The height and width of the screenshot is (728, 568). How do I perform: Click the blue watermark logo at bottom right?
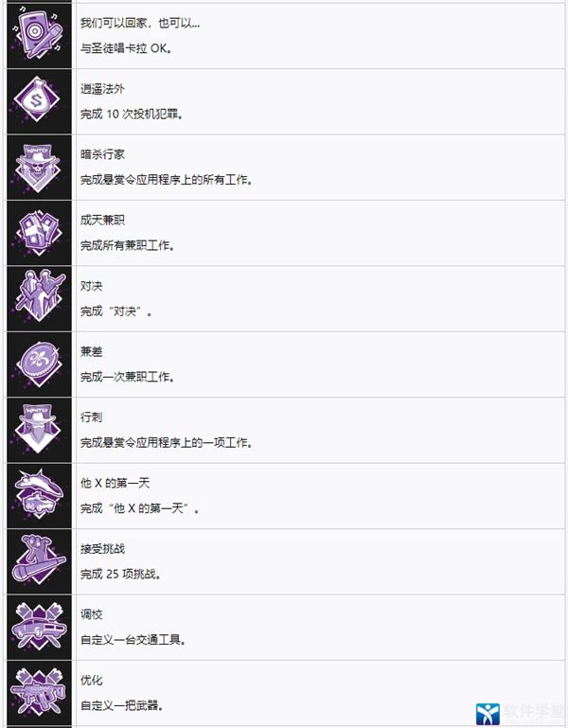coord(488,714)
